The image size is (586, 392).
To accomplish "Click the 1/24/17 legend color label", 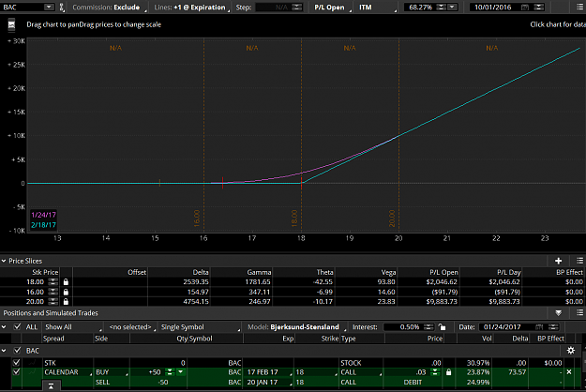I will click(x=43, y=215).
